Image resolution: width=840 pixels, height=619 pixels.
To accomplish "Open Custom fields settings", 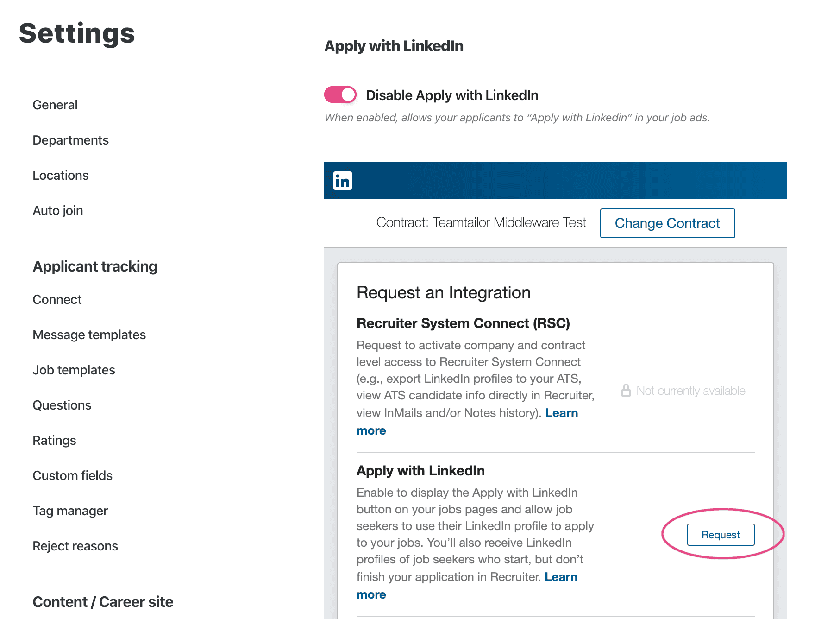I will click(73, 476).
